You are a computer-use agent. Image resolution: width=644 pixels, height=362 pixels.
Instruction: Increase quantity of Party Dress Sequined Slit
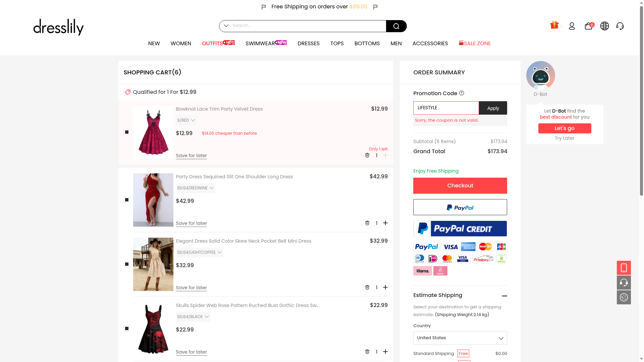pos(385,223)
